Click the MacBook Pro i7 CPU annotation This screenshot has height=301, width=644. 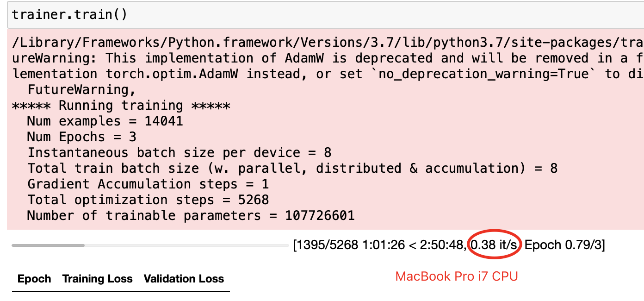tap(457, 276)
